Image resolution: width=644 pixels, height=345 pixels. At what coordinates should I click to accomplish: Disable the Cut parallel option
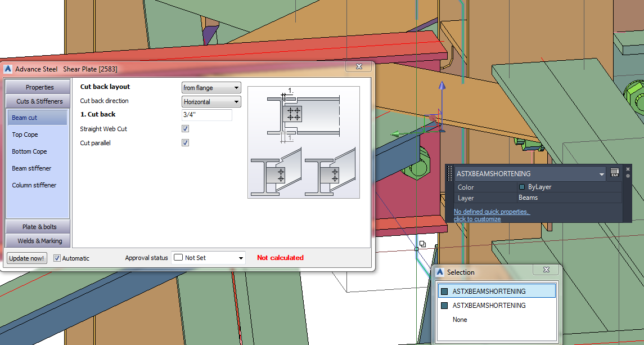click(x=185, y=142)
